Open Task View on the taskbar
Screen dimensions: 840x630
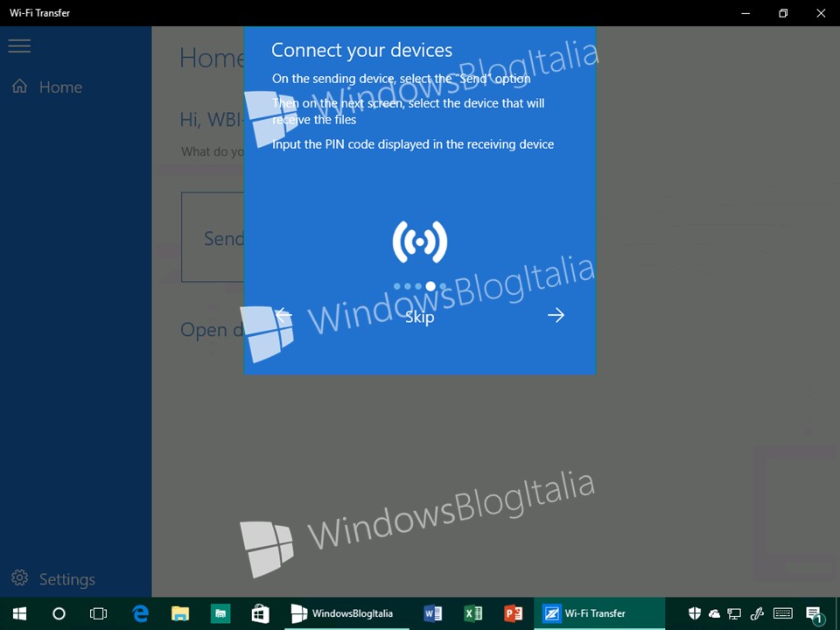click(x=99, y=613)
